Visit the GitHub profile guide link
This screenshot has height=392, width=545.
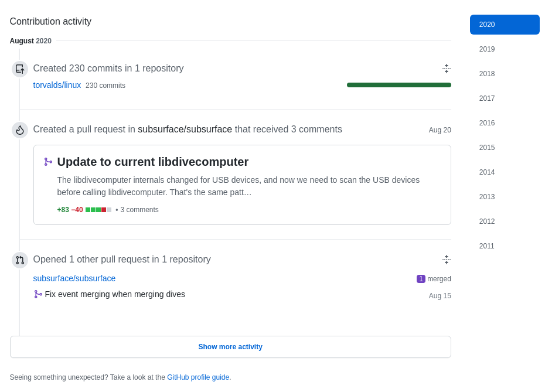coord(198,377)
